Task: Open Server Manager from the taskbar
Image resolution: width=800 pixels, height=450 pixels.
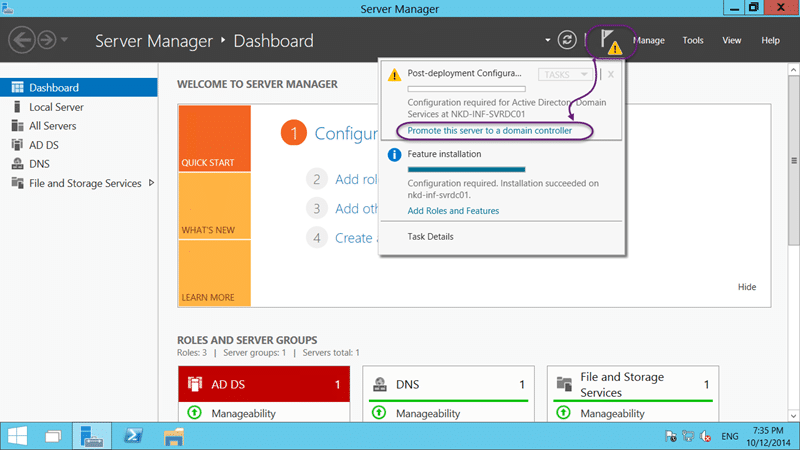Action: 92,436
